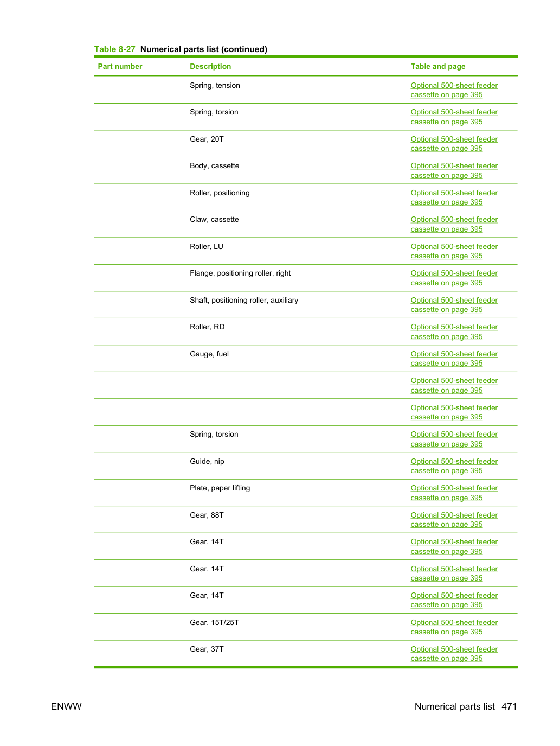Follow link beside Guide, nip
Image resolution: width=560 pixels, height=746 pixels.
click(454, 466)
